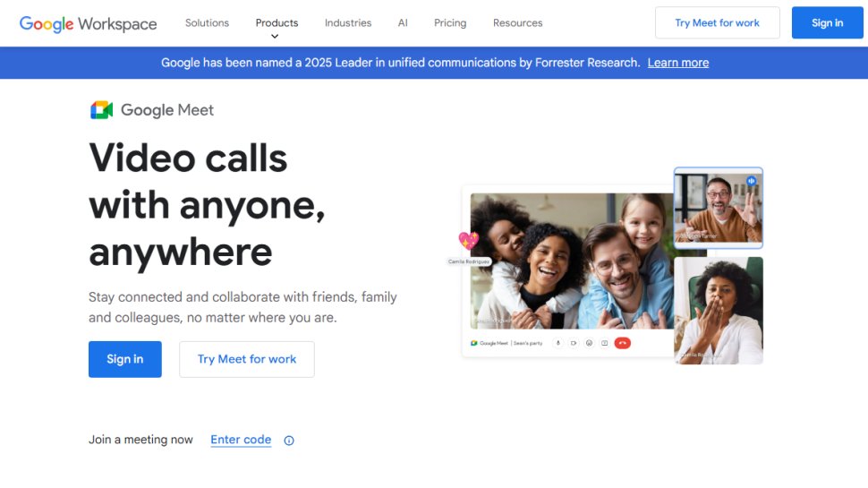This screenshot has height=488, width=868.
Task: Open the Industries menu
Action: click(348, 22)
